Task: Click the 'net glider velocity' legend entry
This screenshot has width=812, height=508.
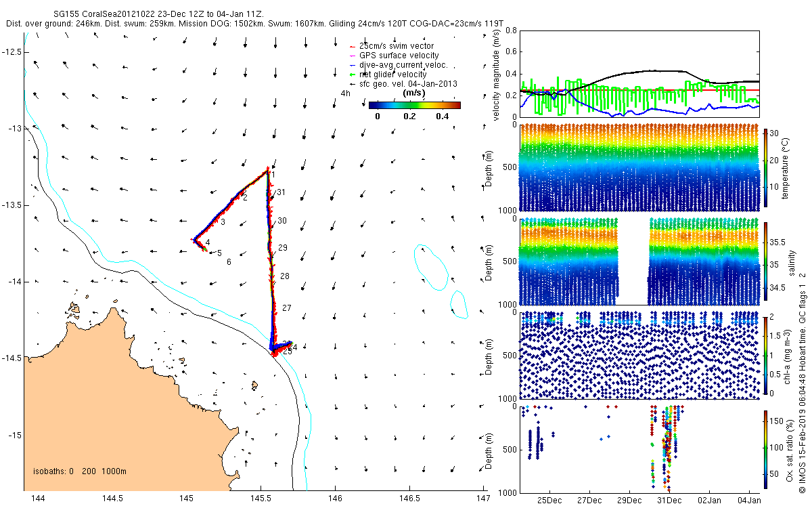Action: (x=388, y=74)
